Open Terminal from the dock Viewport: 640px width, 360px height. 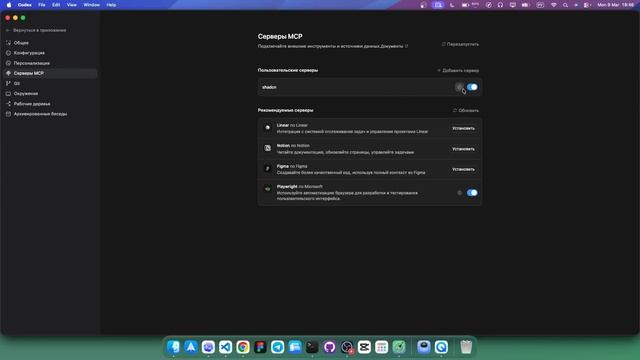(x=312, y=347)
